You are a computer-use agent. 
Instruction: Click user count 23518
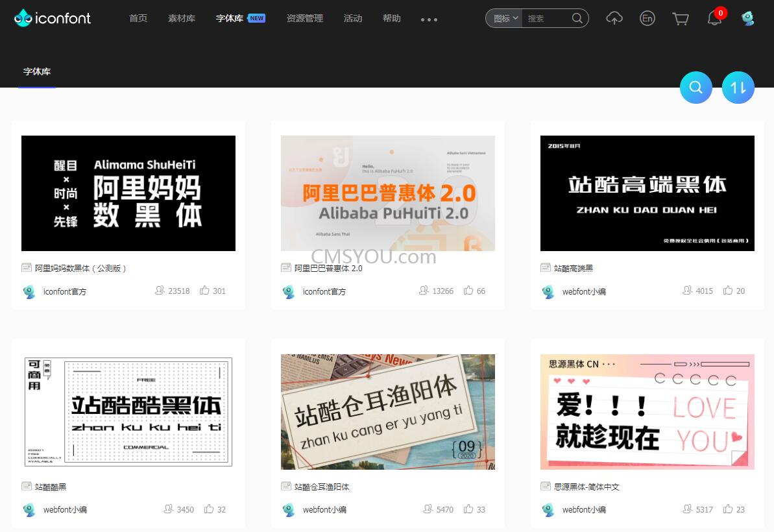coord(178,291)
